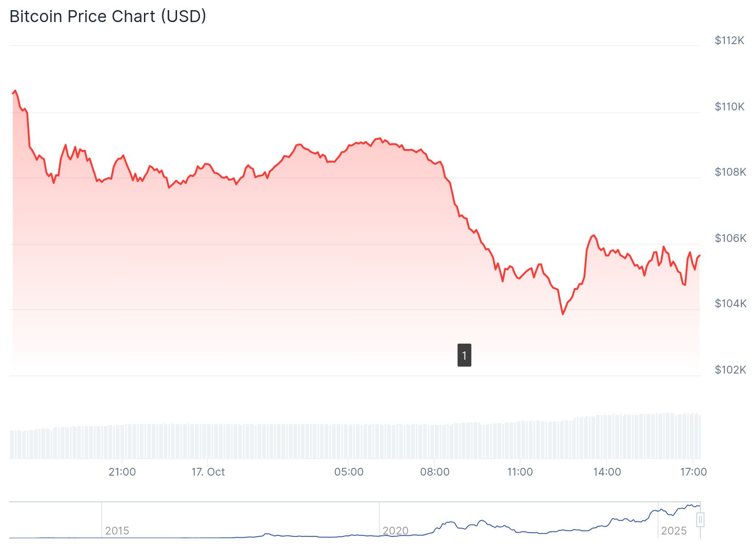Click the 2015 label in navigator
The image size is (756, 552).
(117, 531)
